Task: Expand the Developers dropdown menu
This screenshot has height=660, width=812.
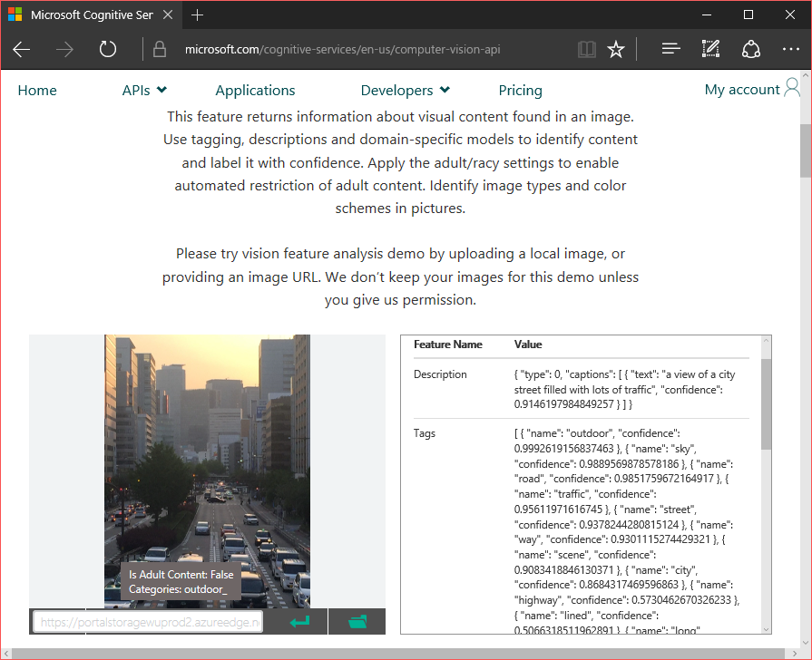Action: (405, 90)
